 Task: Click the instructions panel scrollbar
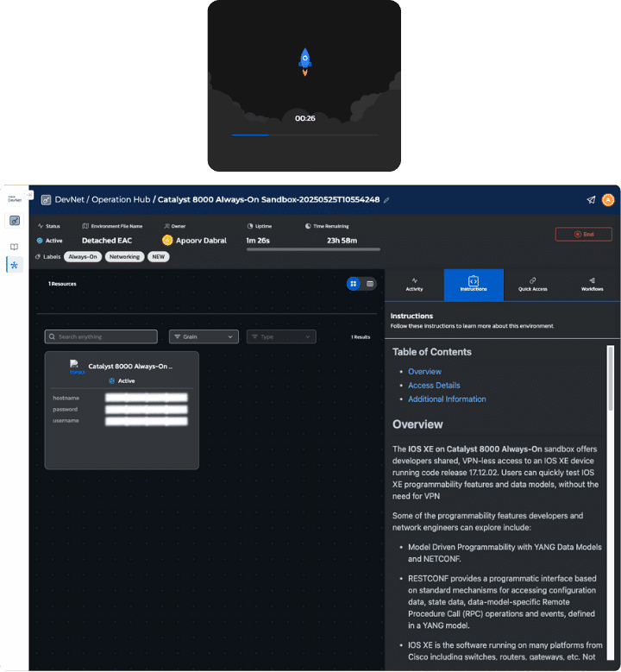[611, 379]
